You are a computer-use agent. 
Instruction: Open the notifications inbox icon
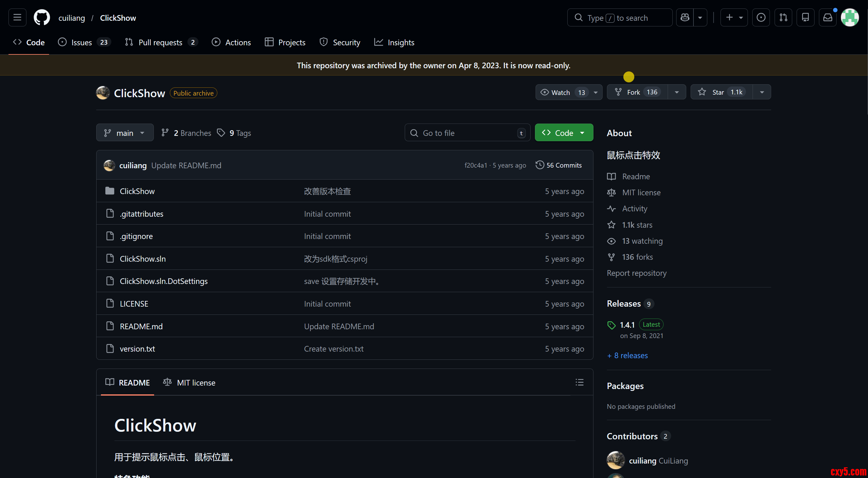(827, 18)
